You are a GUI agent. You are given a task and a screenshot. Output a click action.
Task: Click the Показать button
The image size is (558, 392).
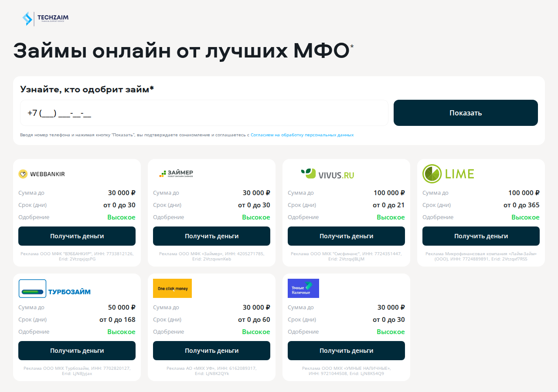466,113
